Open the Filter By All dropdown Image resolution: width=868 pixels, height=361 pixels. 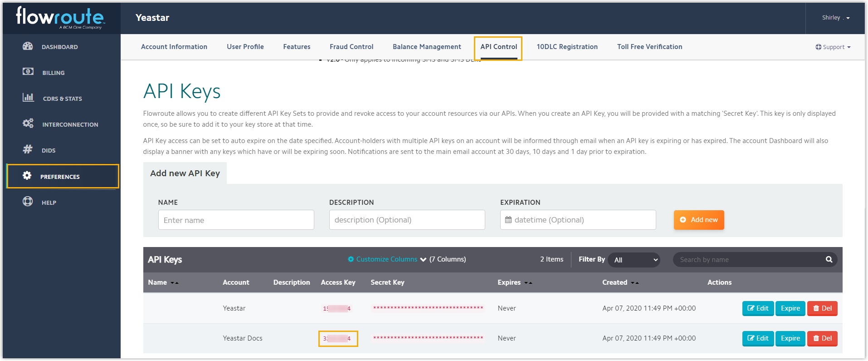pos(634,260)
